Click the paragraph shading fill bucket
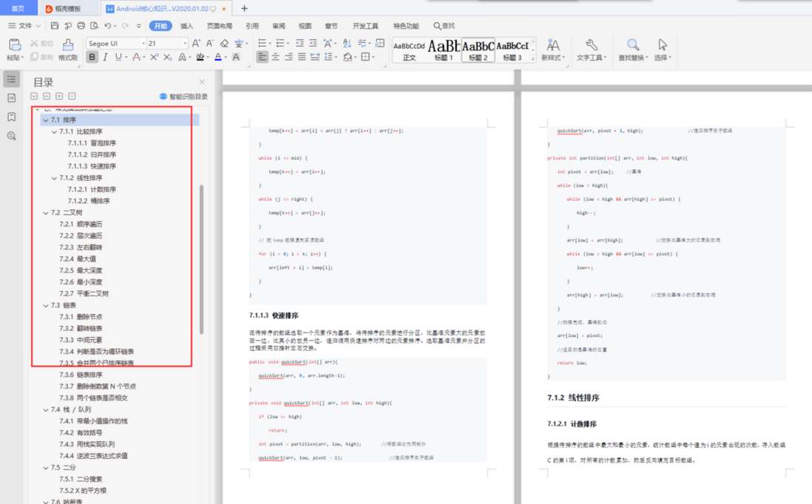Screen dimensions: 812x504 [348, 57]
